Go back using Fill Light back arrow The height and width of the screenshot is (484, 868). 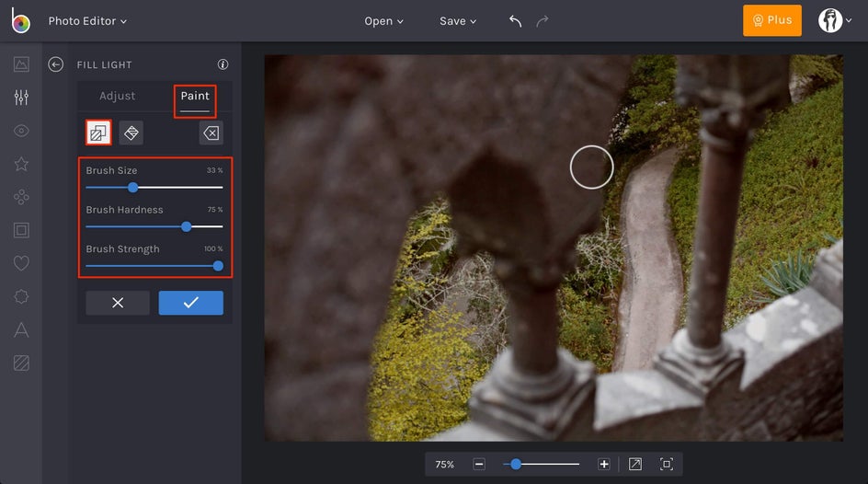(x=56, y=64)
